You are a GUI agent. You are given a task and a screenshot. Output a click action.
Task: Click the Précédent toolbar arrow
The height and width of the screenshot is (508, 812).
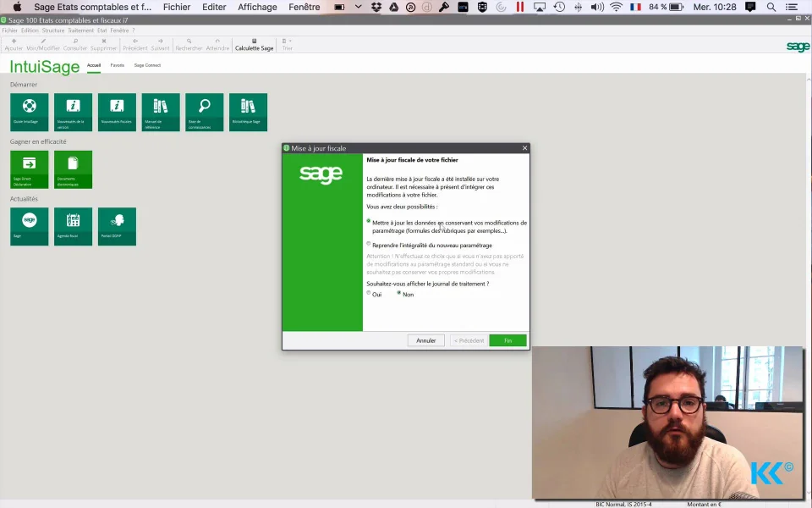pos(135,45)
